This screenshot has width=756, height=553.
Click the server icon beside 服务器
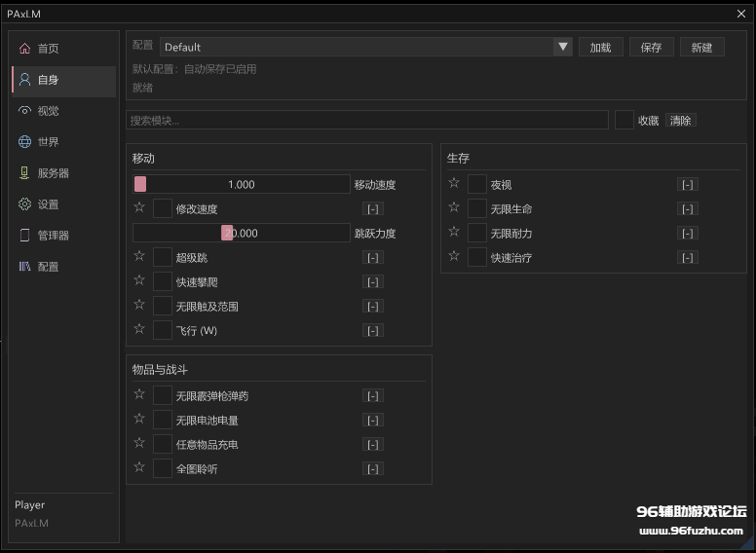click(x=24, y=173)
